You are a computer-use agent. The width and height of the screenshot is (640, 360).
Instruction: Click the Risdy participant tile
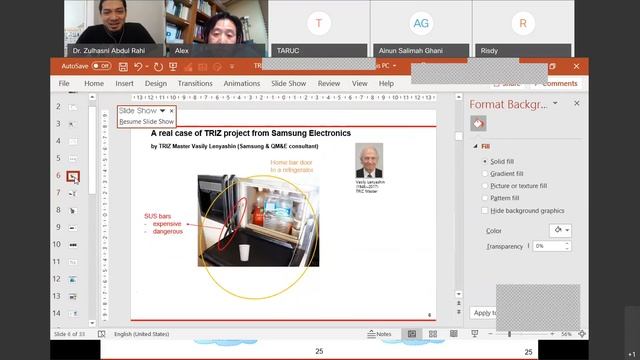[x=523, y=28]
